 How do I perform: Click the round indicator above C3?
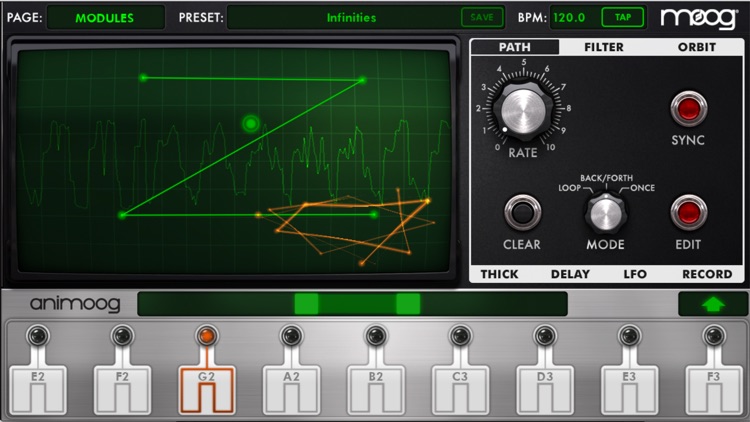point(460,336)
